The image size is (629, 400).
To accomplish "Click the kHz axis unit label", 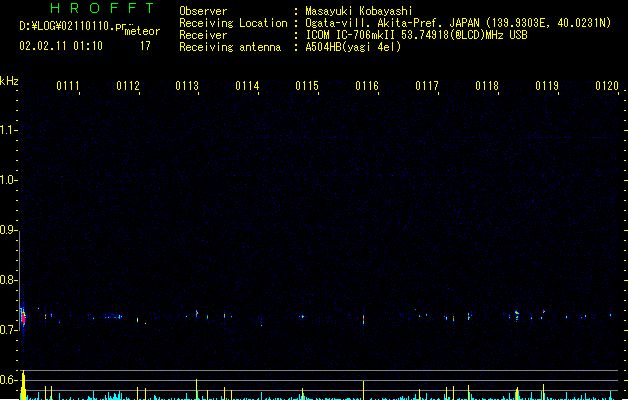I will (x=9, y=81).
